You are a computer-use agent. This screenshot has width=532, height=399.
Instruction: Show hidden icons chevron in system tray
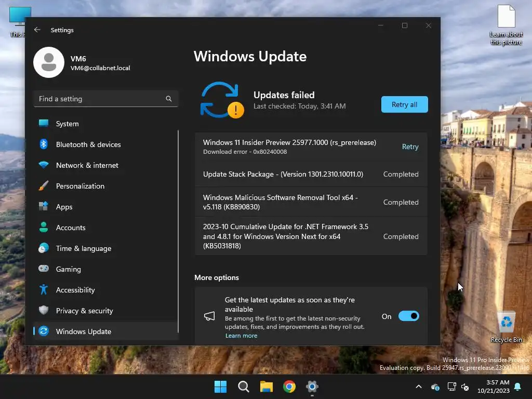point(419,387)
